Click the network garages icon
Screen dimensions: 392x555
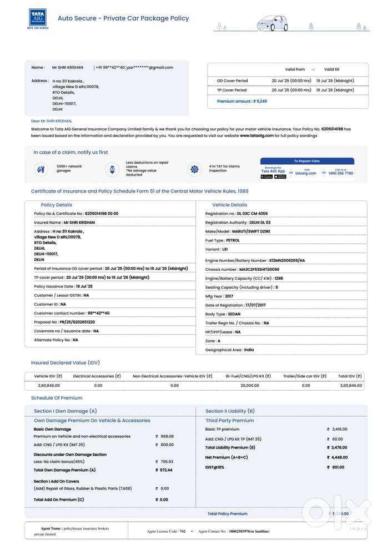[x=41, y=169]
